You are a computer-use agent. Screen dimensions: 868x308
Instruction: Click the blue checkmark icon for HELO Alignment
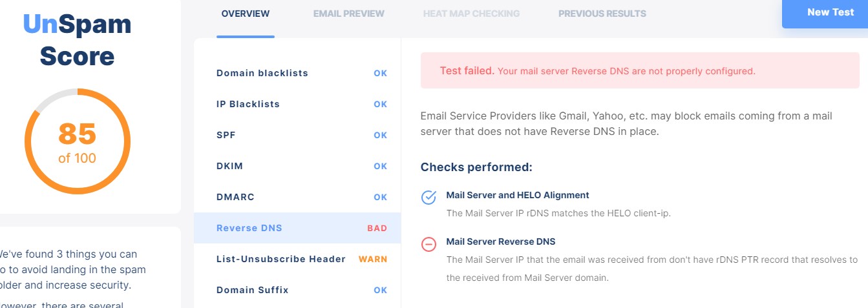click(x=429, y=197)
